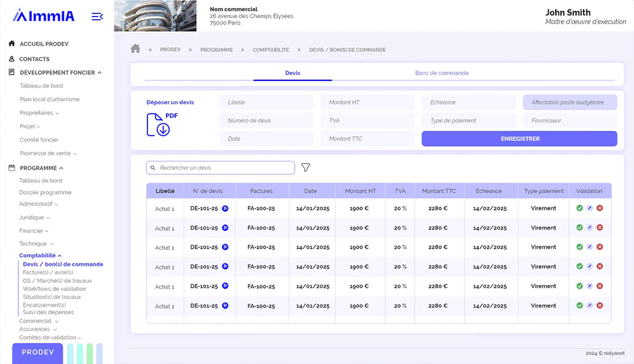Screen dimensions: 634x364
Task: Click the PRODEV breadcrumb link
Action: (170, 50)
